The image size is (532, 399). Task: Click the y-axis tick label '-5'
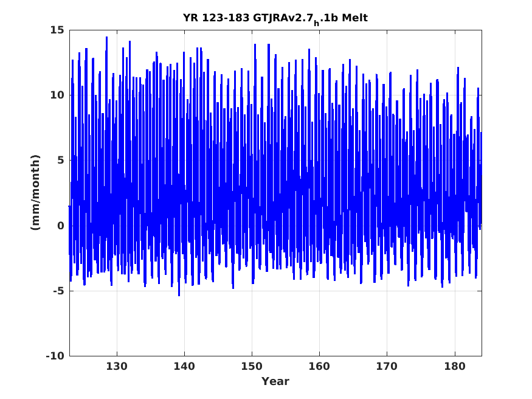[x=58, y=291]
